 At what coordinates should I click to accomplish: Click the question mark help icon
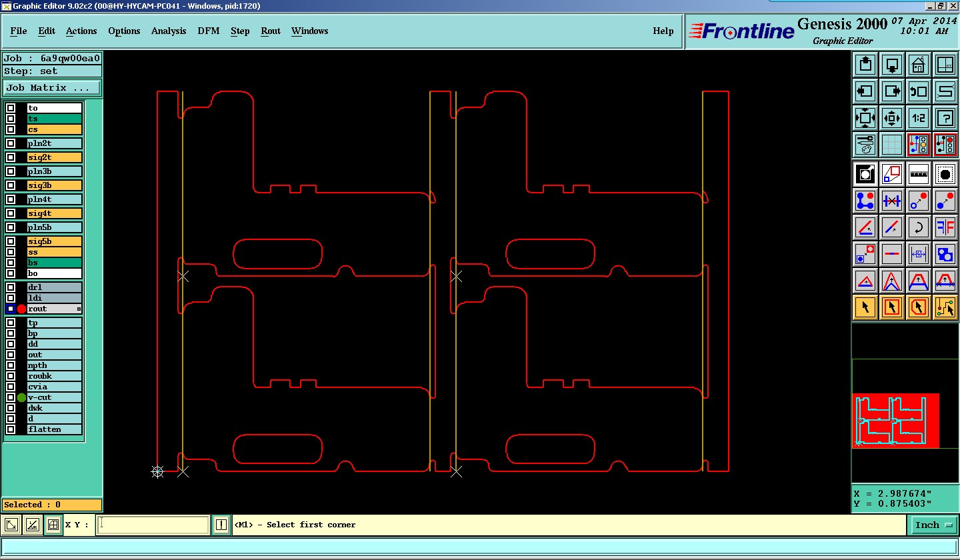pyautogui.click(x=945, y=118)
